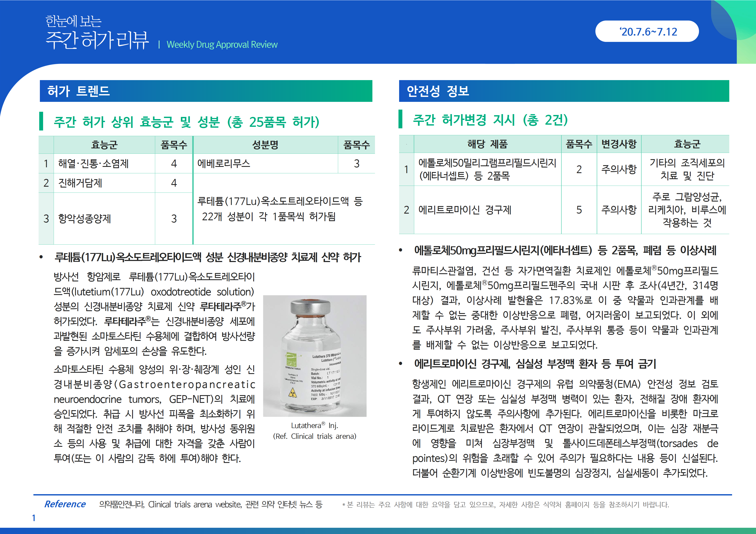Click the 성분명 column header

tap(265, 145)
